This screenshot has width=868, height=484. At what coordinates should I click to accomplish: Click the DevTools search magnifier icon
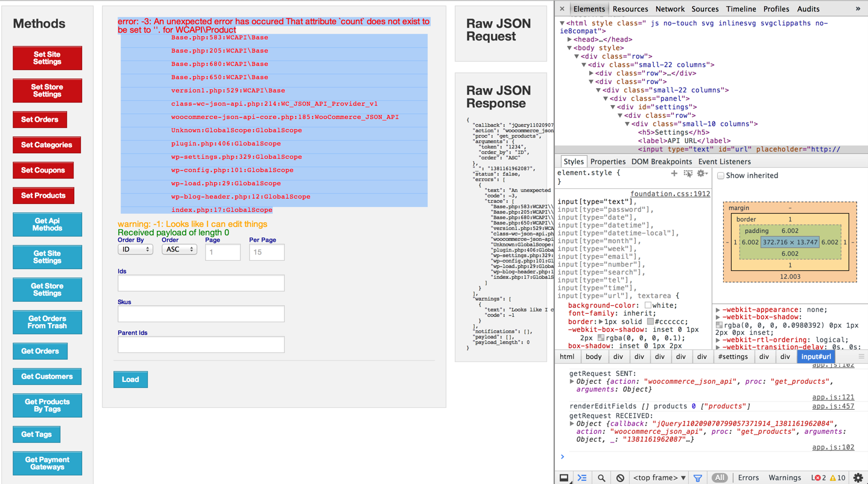point(601,478)
